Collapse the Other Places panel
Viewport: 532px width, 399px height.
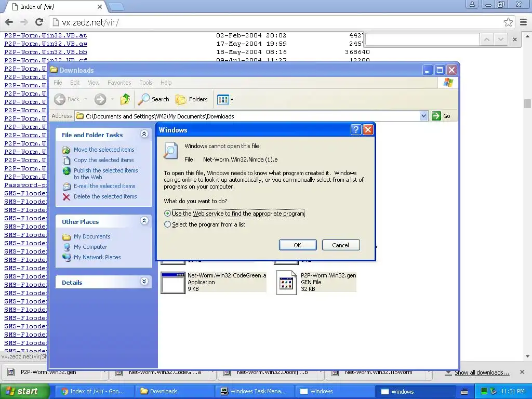pyautogui.click(x=144, y=221)
